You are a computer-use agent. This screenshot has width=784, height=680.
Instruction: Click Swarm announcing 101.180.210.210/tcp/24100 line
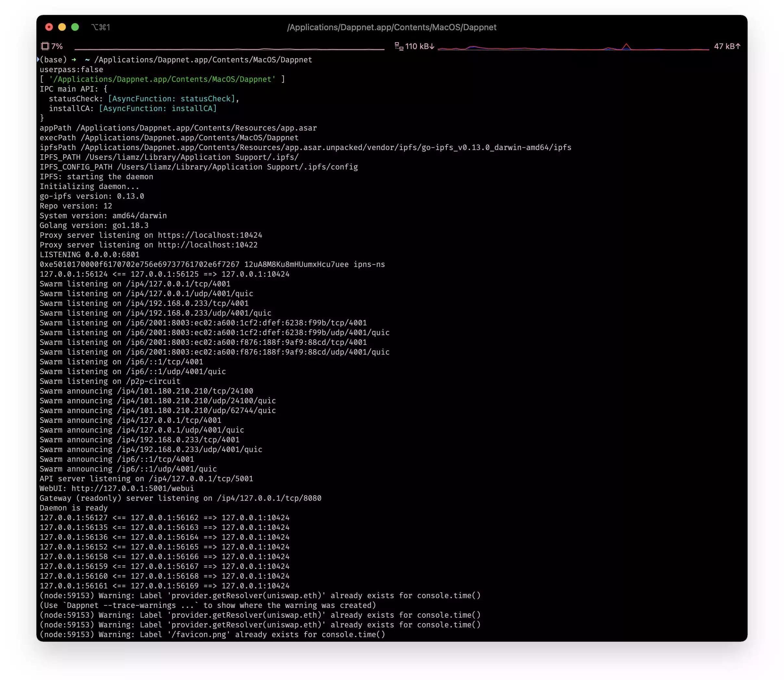[146, 391]
